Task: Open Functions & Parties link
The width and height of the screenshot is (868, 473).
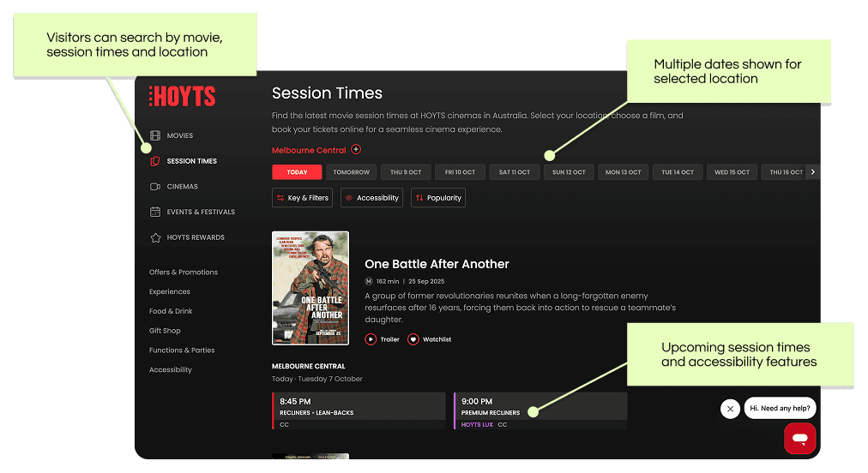Action: [182, 350]
